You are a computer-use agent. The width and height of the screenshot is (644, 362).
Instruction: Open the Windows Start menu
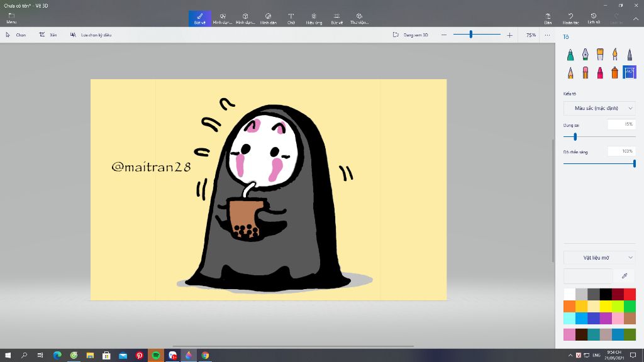click(8, 356)
